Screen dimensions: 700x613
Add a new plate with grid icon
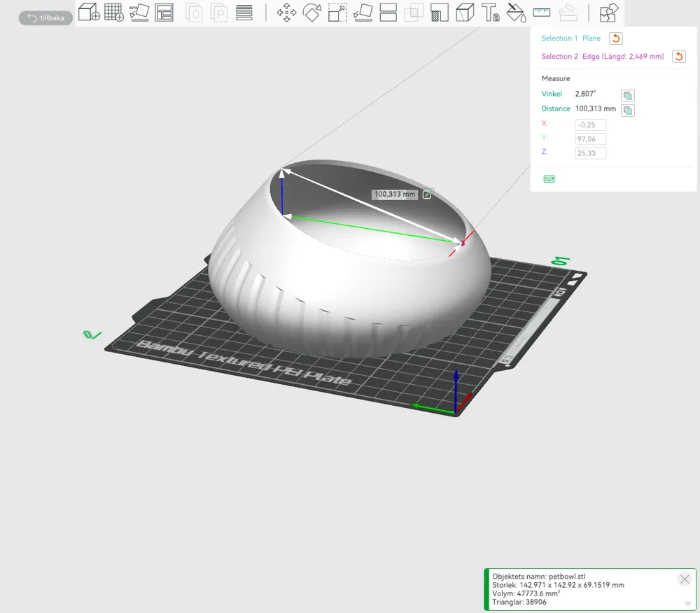(114, 12)
